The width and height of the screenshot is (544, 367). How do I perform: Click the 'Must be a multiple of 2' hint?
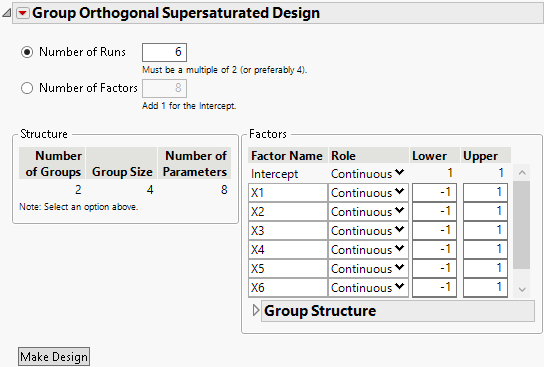click(225, 70)
